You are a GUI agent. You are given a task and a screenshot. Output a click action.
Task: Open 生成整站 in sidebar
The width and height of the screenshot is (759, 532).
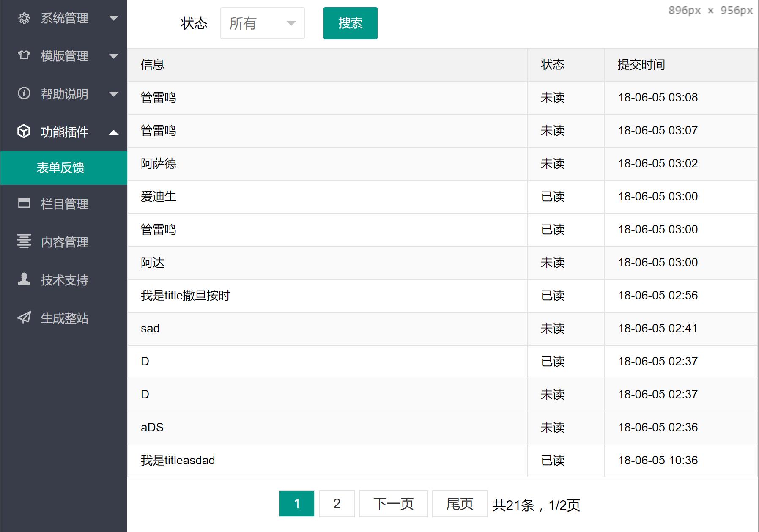[x=64, y=318]
